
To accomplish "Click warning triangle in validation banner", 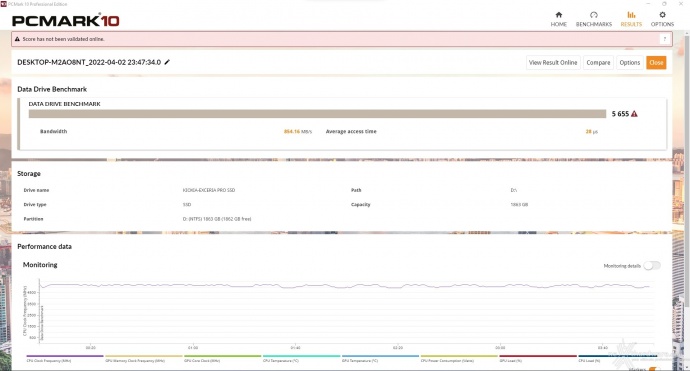I will [x=18, y=39].
